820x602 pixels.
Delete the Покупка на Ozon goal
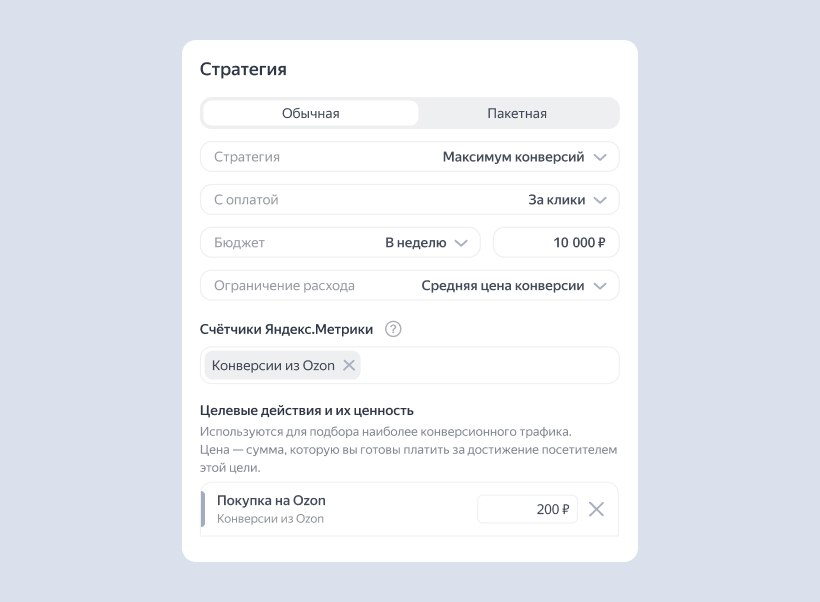[596, 509]
